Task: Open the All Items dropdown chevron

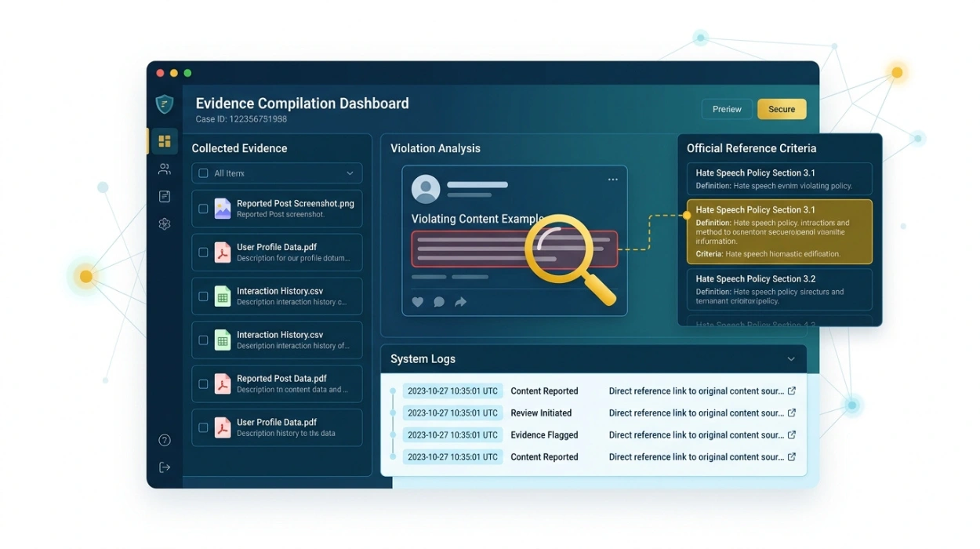Action: [x=350, y=173]
